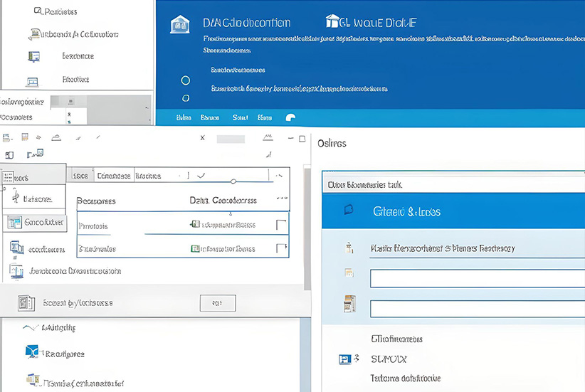Click the blue square icon beside SUMUX
The width and height of the screenshot is (585, 392).
pos(344,359)
